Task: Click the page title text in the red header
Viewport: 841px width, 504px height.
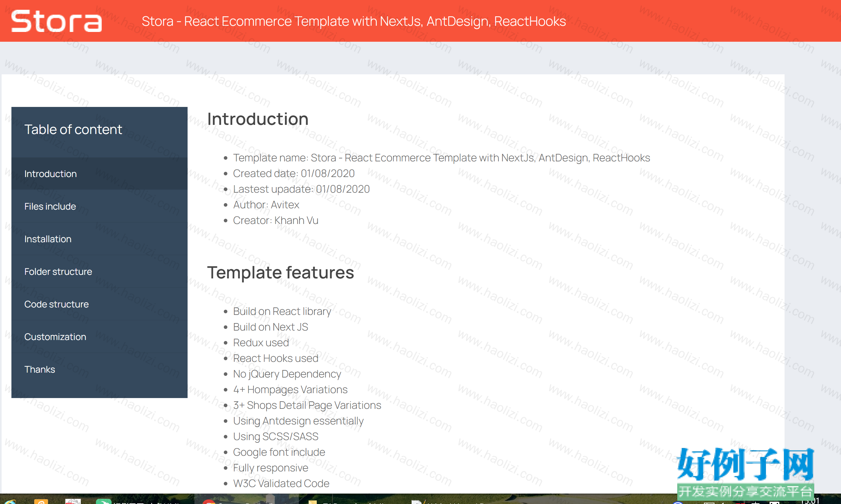Action: pos(354,21)
